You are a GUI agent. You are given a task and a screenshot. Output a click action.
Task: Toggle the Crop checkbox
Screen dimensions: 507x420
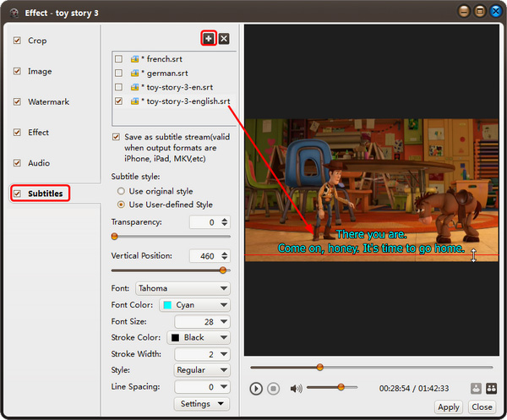click(x=17, y=41)
